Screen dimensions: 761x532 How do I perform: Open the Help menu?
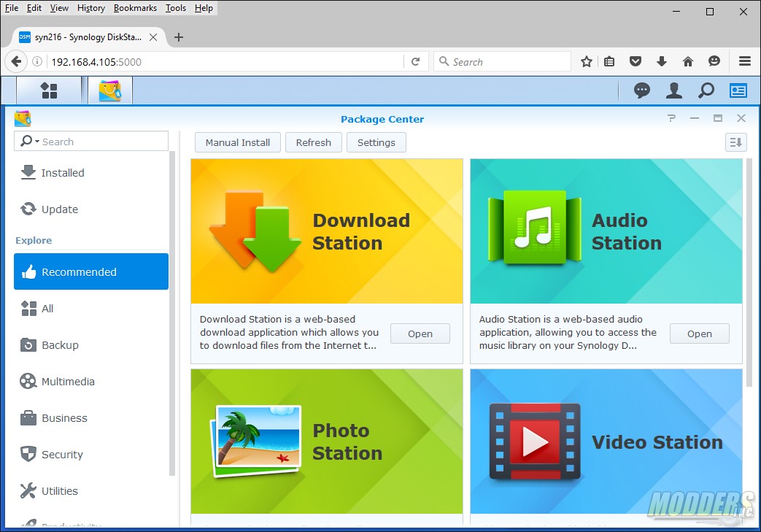pyautogui.click(x=204, y=8)
